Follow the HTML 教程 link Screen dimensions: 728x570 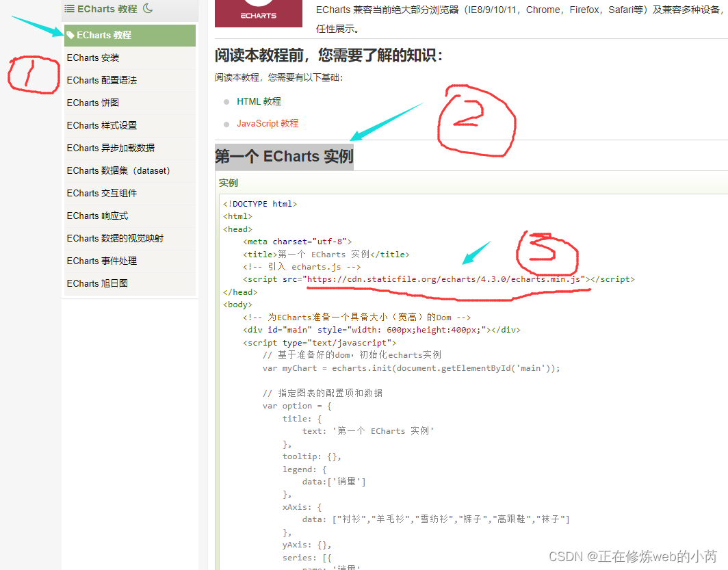259,101
